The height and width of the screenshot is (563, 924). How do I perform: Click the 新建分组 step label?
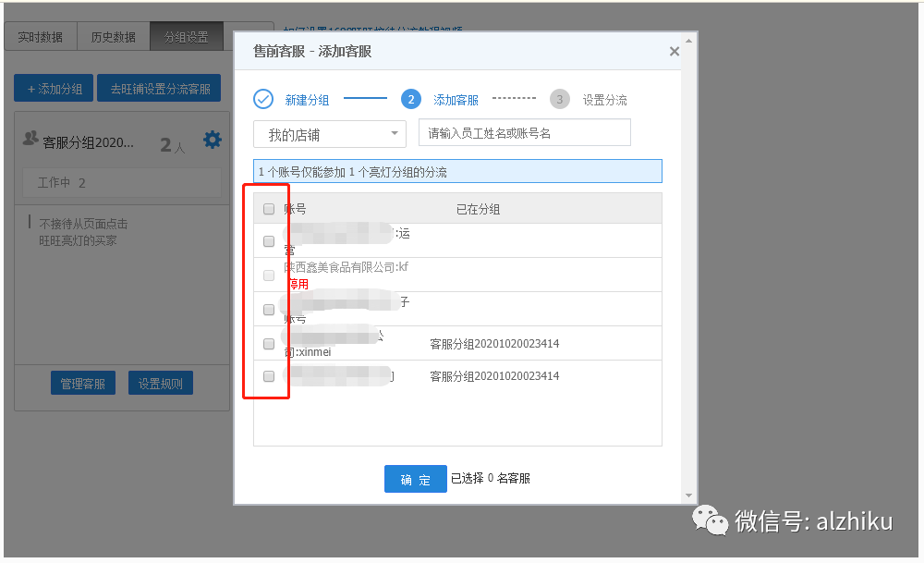pos(307,100)
